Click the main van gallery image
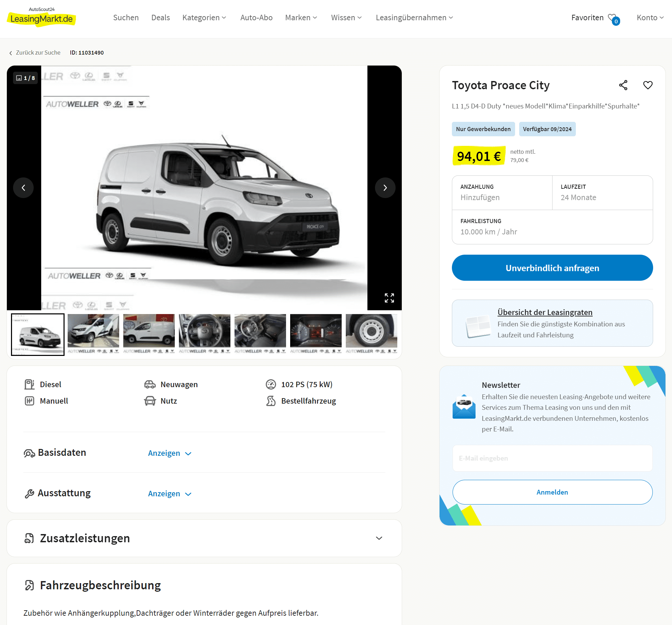The image size is (672, 625). (204, 188)
